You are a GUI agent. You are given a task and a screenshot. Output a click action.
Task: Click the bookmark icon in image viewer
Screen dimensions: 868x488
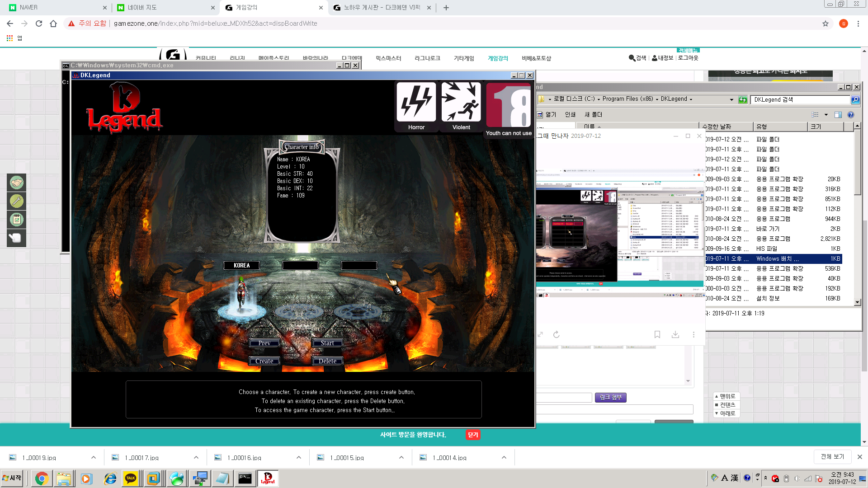[x=657, y=334]
